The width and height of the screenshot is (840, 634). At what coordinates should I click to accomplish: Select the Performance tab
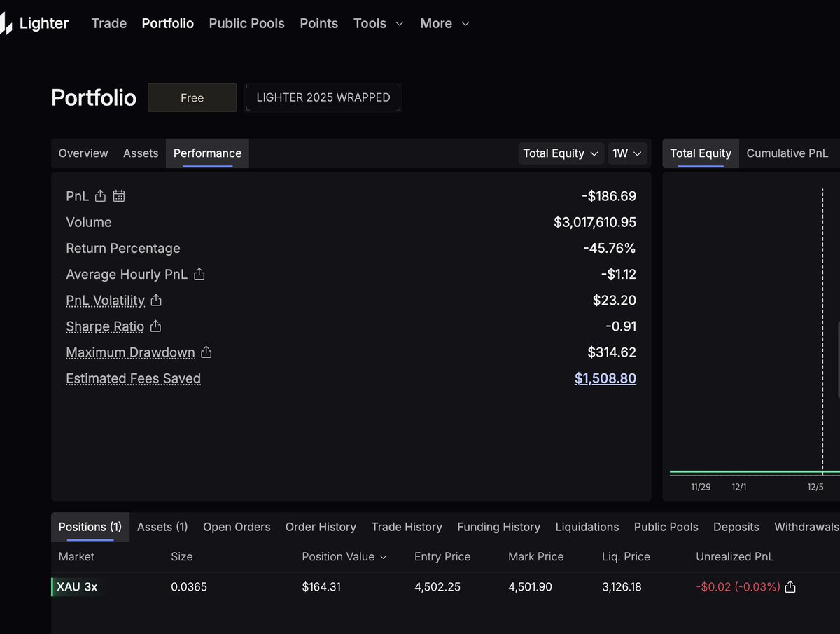click(x=207, y=153)
